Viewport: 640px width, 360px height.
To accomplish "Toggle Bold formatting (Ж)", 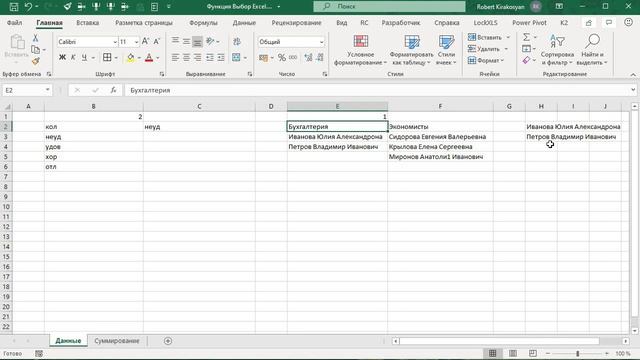I will coord(62,58).
